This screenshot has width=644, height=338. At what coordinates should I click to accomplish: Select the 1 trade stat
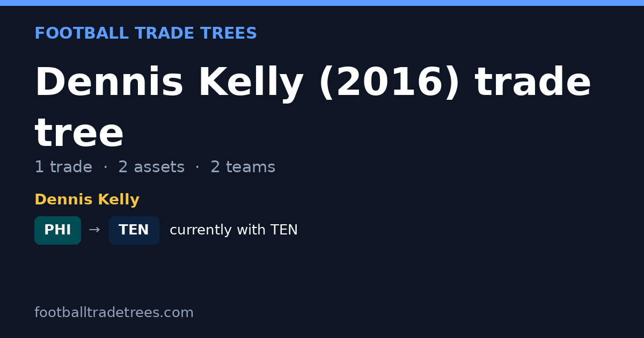click(63, 167)
